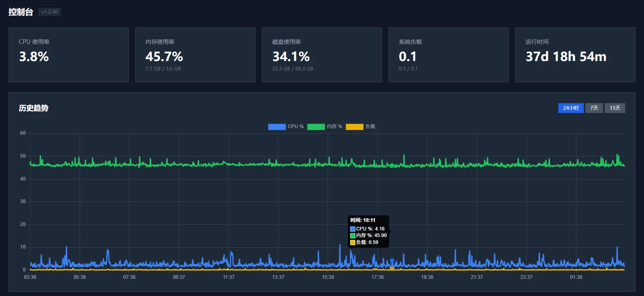Toggle the CPU % legend series
The height and width of the screenshot is (296, 644).
tap(286, 127)
